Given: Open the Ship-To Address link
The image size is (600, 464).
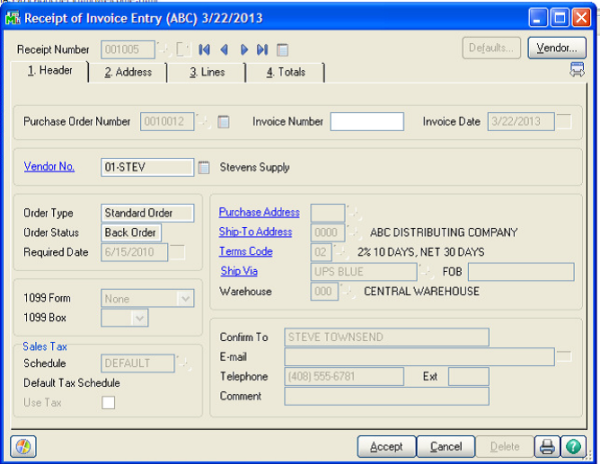Looking at the screenshot, I should pos(255,232).
